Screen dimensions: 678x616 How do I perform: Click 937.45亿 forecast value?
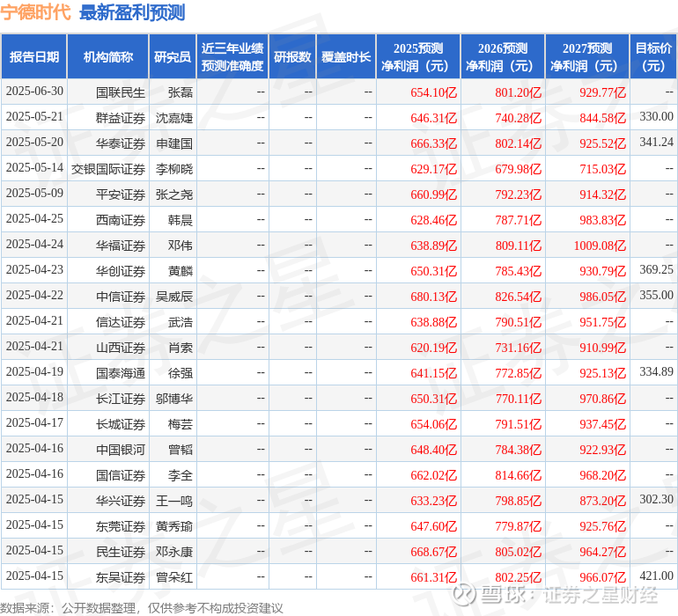[603, 424]
